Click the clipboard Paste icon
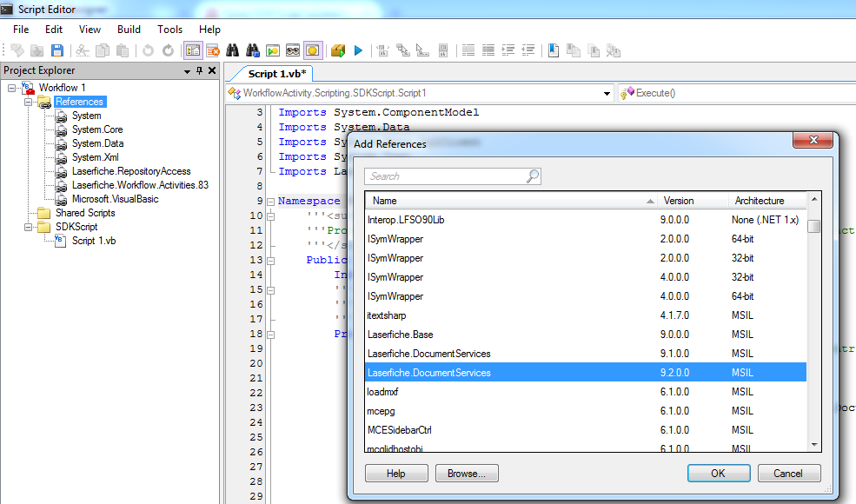The width and height of the screenshot is (856, 504). (123, 50)
